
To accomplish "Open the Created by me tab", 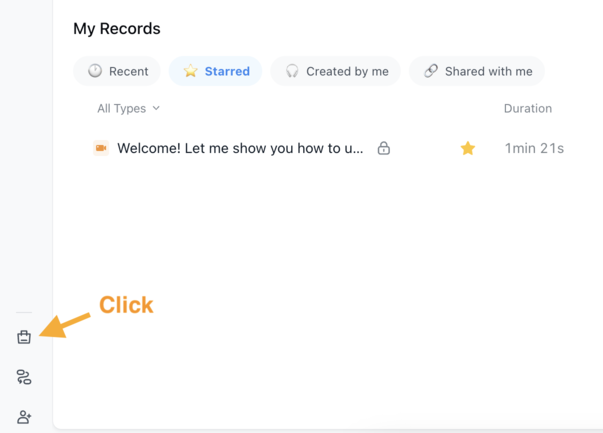I will (335, 71).
